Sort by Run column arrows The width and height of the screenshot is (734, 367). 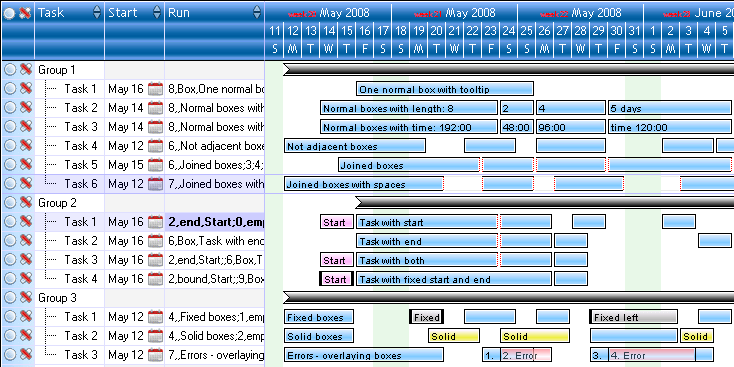click(257, 13)
